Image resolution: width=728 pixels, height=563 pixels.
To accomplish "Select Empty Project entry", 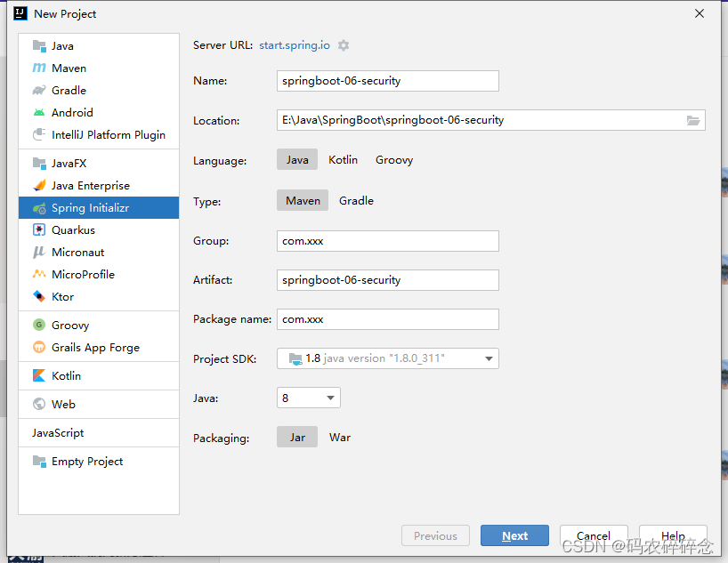I will (x=99, y=461).
